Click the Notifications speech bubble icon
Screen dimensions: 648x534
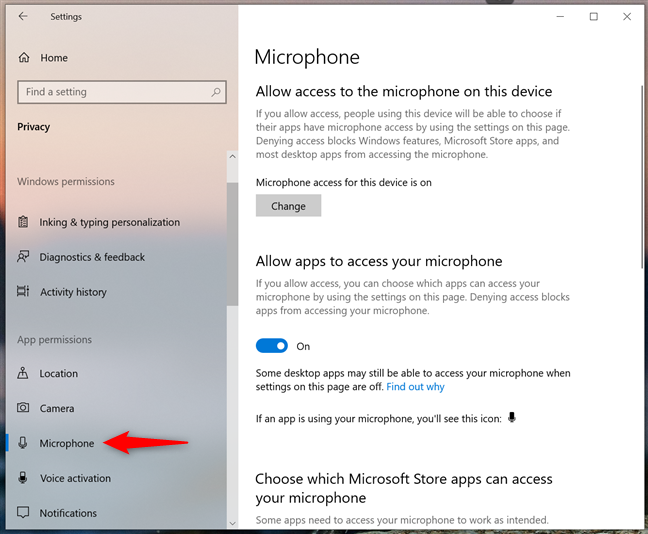(x=23, y=513)
